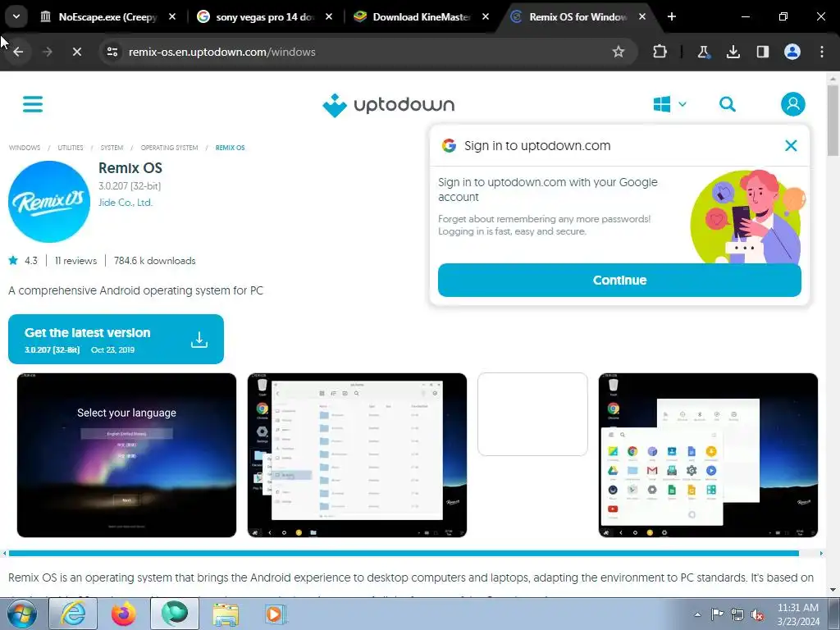Image resolution: width=840 pixels, height=630 pixels.
Task: Open the Extensions puzzle icon
Action: click(660, 52)
